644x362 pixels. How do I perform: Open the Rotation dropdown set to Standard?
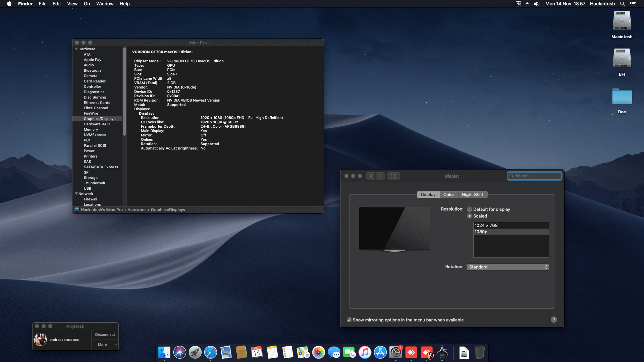[x=507, y=267]
